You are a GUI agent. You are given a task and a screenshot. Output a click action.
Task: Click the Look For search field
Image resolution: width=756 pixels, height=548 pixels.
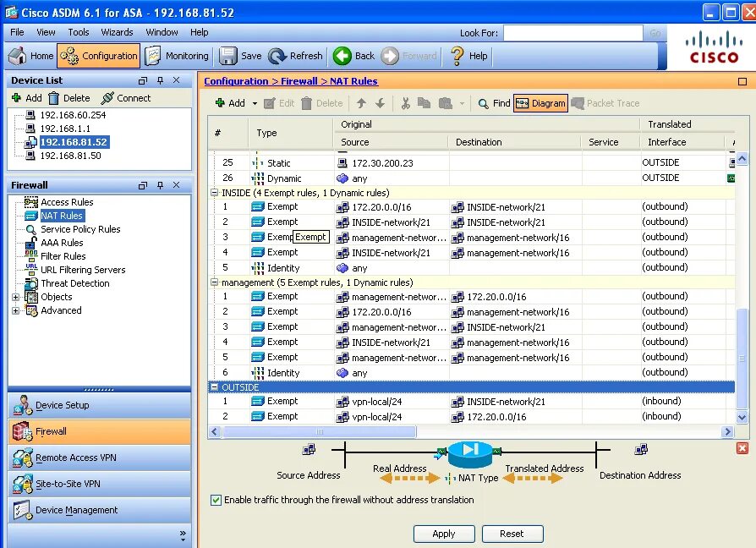pyautogui.click(x=572, y=33)
